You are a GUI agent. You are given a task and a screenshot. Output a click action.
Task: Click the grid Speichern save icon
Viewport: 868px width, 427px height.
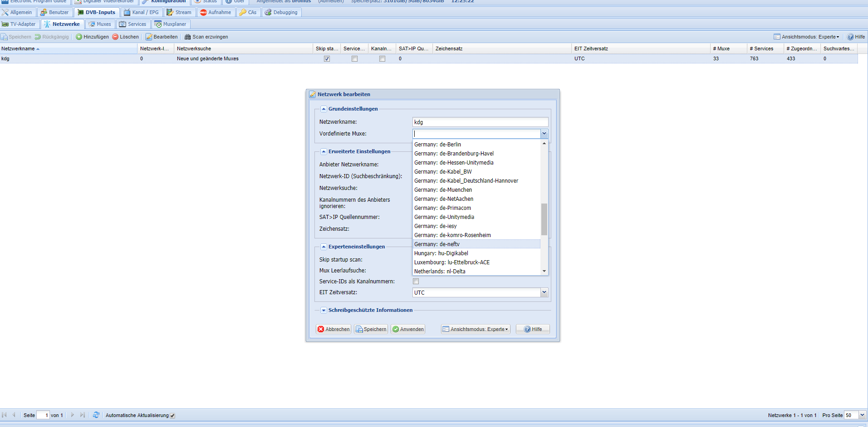pyautogui.click(x=4, y=37)
